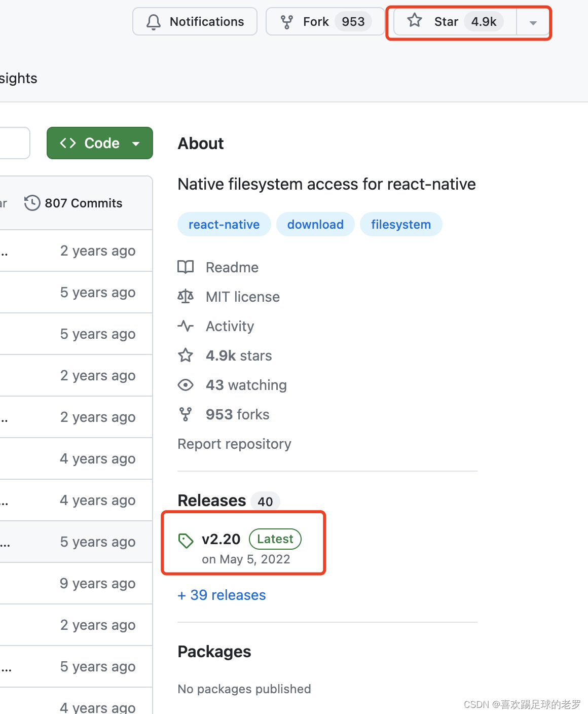Click the fork count 953 badge

coord(353,22)
